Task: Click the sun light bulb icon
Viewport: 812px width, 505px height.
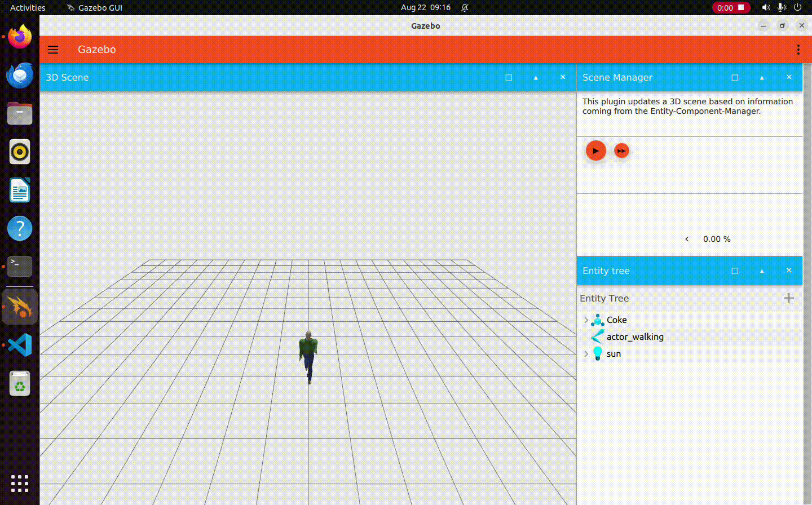Action: tap(598, 354)
